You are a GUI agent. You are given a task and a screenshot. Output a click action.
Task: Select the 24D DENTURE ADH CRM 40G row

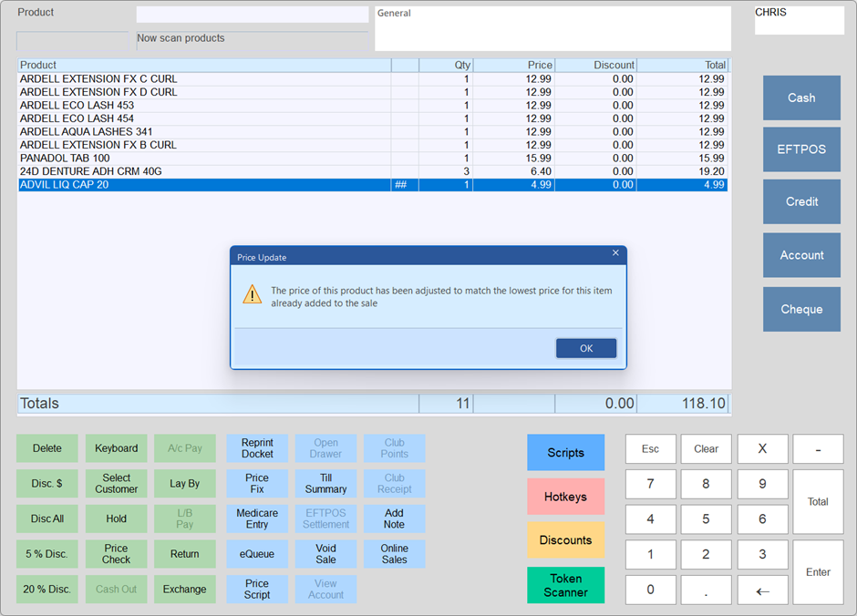click(x=373, y=171)
